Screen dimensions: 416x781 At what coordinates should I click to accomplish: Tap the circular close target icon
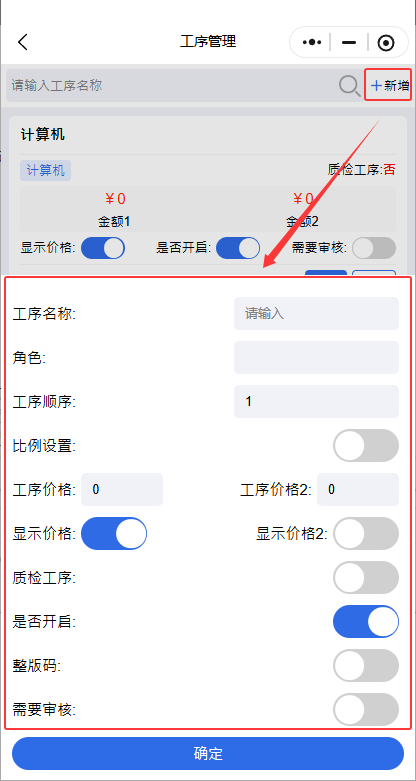386,43
